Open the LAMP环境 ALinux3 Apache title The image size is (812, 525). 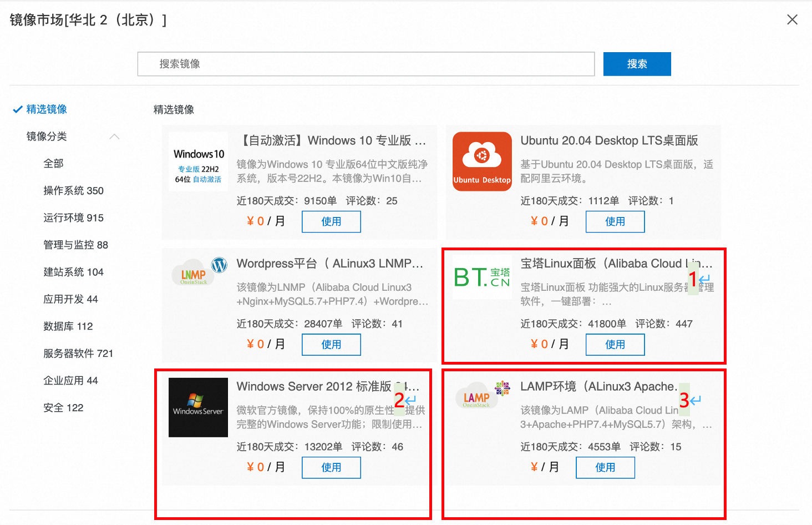598,387
